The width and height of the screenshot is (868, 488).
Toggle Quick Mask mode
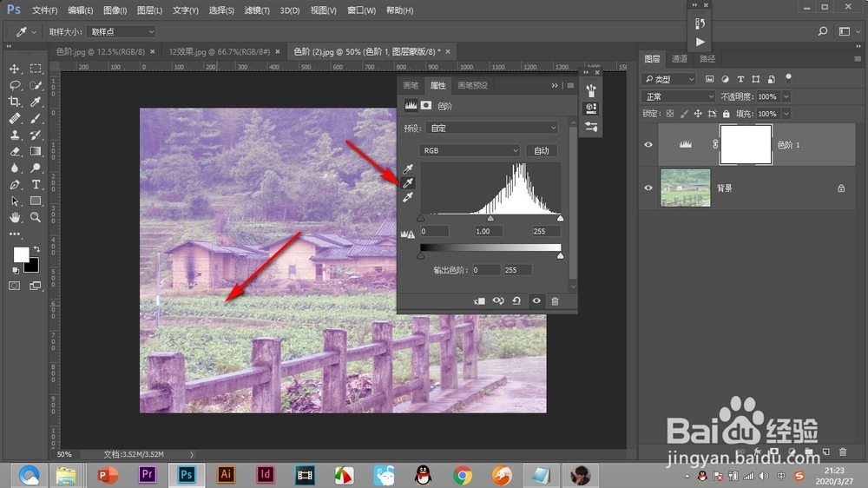[15, 286]
